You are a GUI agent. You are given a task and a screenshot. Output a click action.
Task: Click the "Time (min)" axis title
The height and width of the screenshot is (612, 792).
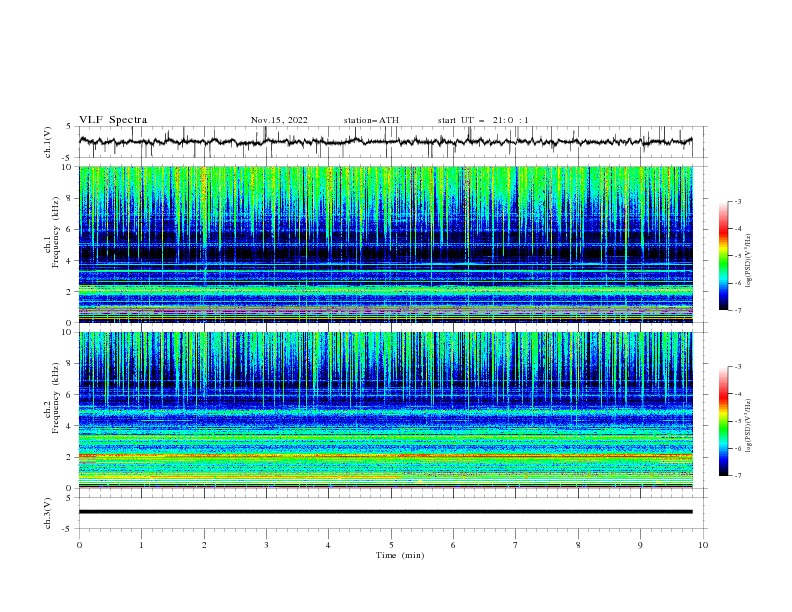coord(400,555)
